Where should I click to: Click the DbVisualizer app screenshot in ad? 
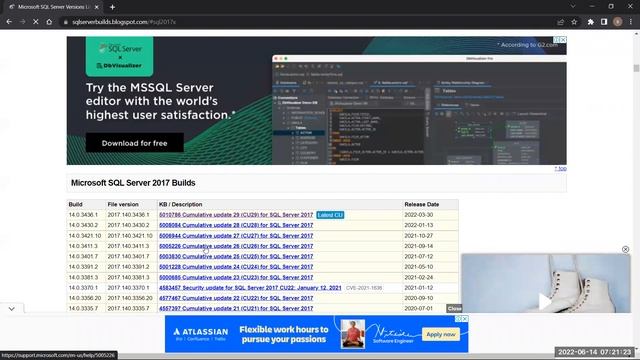tap(419, 109)
